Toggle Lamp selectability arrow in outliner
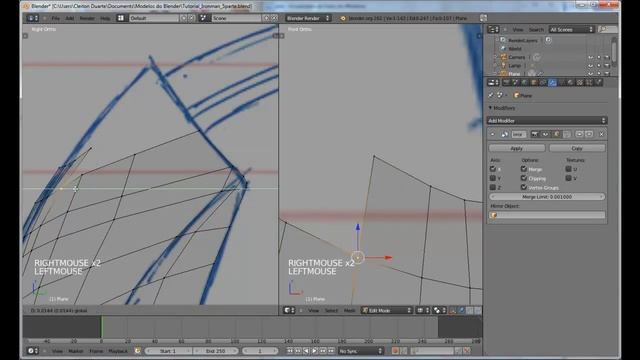The height and width of the screenshot is (360, 640). click(599, 65)
